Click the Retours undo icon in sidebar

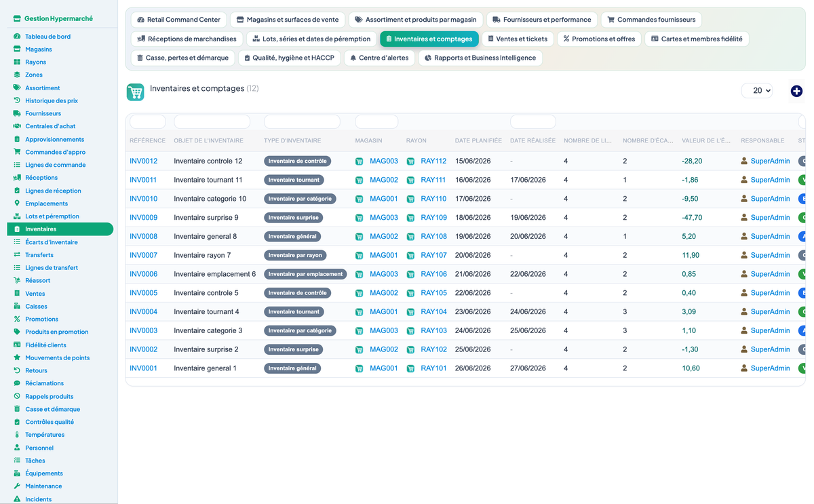pos(17,370)
